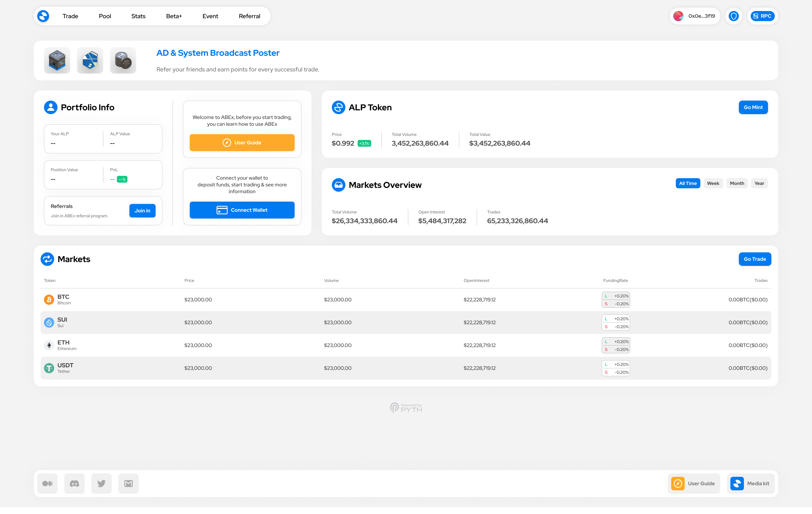Click the Volume column header
This screenshot has width=812, height=514.
click(x=331, y=280)
